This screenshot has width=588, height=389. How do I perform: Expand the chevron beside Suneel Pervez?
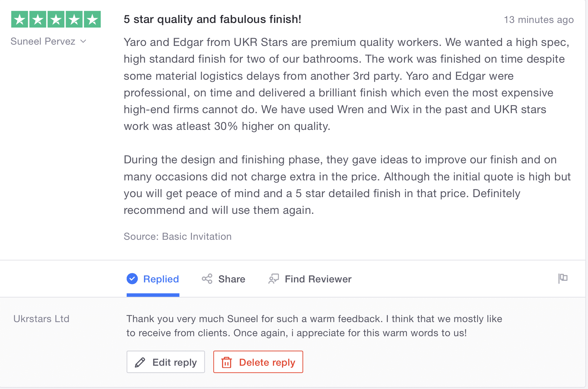click(x=83, y=41)
